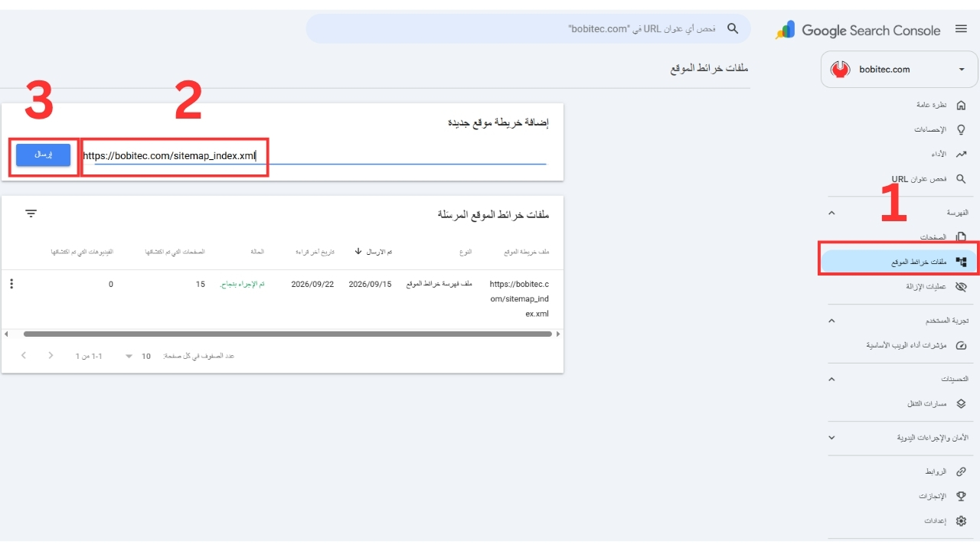This screenshot has width=980, height=551.
Task: Sort by submitted date (تم الإرسال) column
Action: (x=374, y=251)
